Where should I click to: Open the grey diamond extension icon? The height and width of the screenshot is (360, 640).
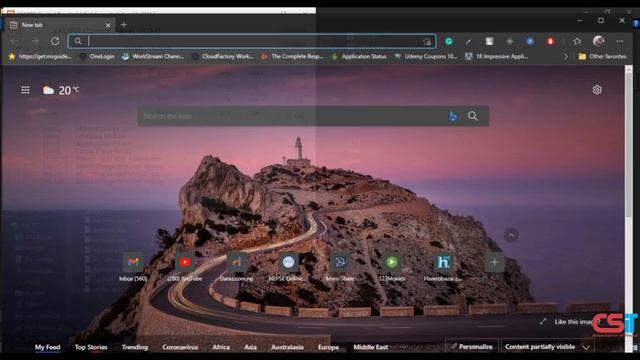pyautogui.click(x=509, y=41)
